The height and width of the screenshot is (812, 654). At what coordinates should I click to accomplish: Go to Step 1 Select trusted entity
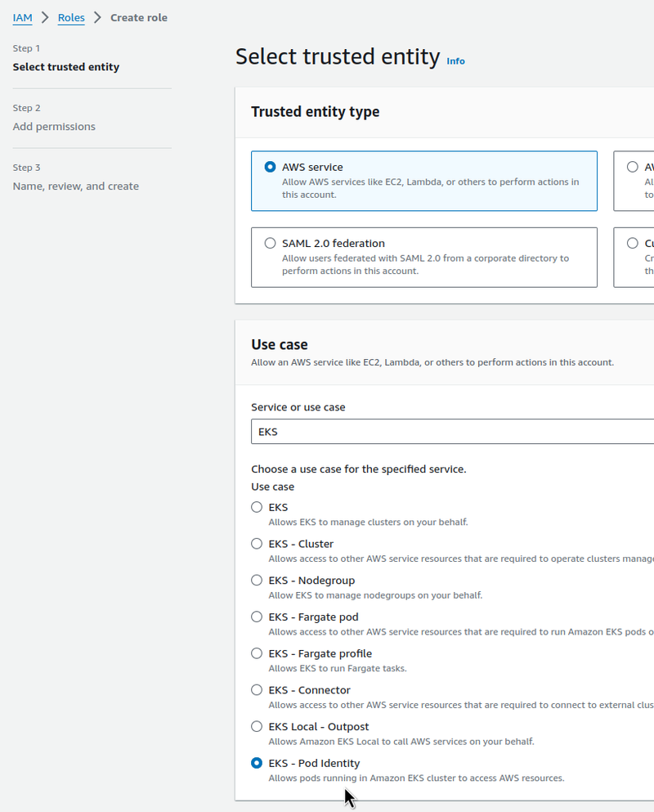[x=65, y=67]
